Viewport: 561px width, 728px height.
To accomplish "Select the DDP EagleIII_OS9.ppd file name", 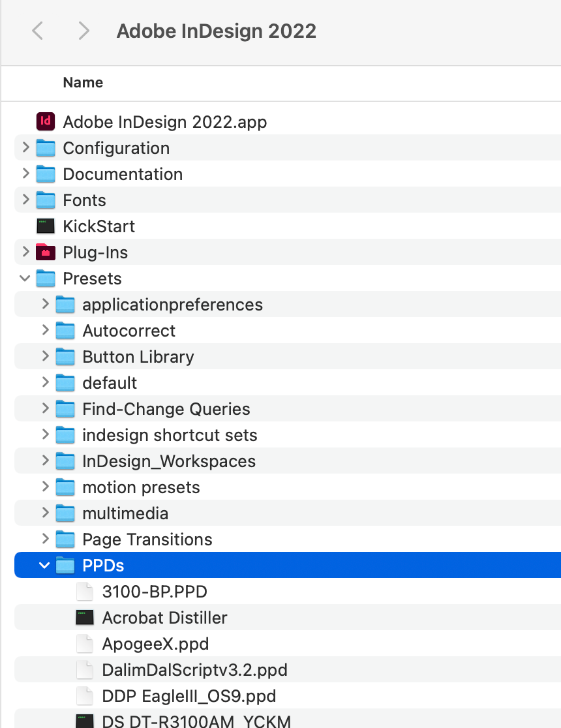I will (189, 697).
